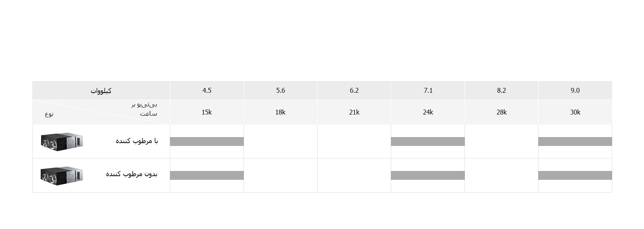Click the gray bar under 30k in بدون مرطوب کننده row
This screenshot has width=644, height=229.
tap(575, 175)
